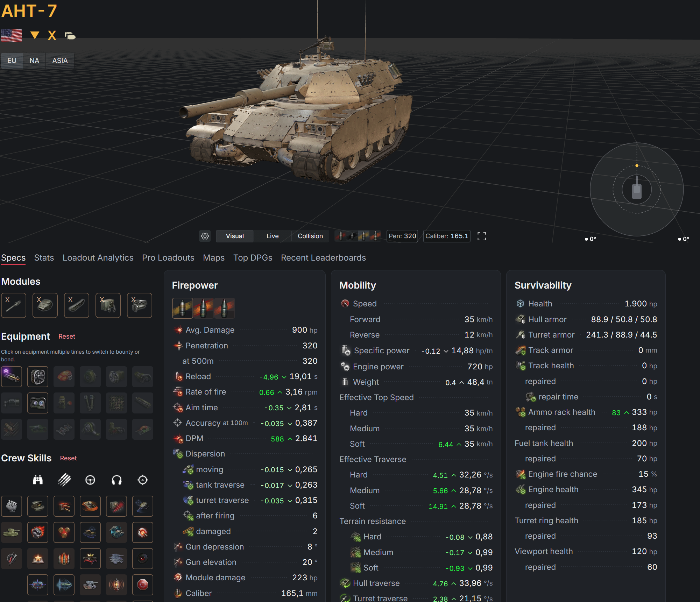Click the commander binoculars crew icon

(38, 480)
